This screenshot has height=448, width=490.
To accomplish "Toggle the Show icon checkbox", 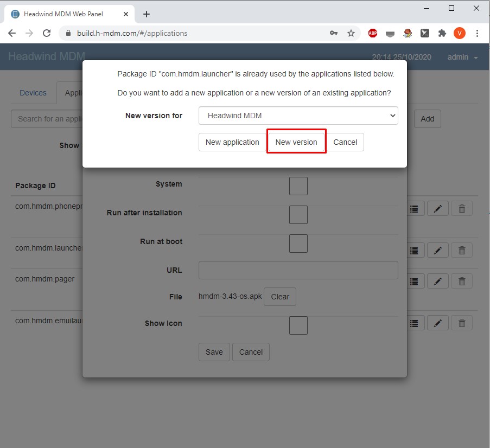I will coord(298,325).
